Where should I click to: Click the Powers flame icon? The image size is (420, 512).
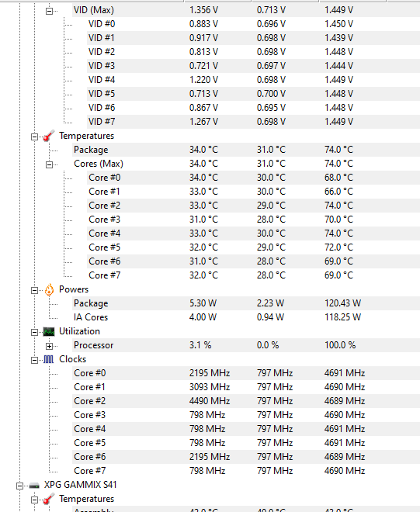(x=49, y=289)
